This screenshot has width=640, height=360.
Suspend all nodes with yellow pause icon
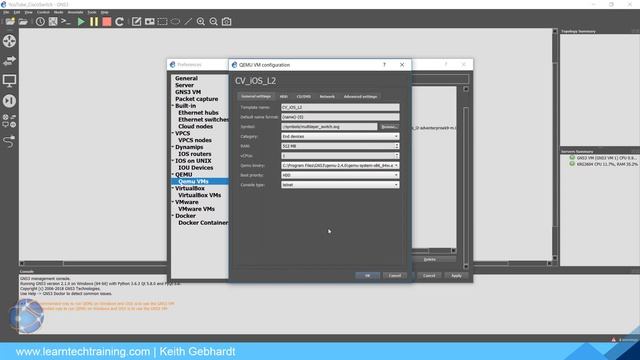(x=94, y=22)
